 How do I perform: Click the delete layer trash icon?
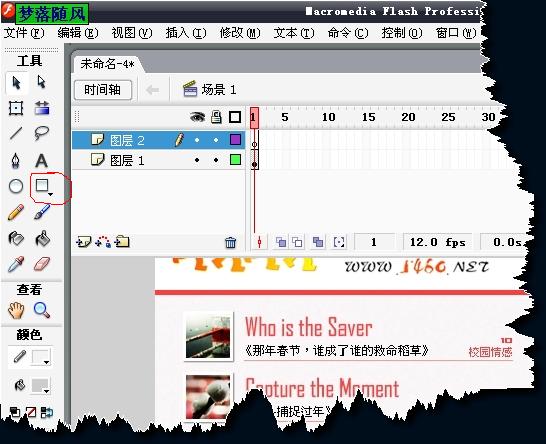point(230,242)
